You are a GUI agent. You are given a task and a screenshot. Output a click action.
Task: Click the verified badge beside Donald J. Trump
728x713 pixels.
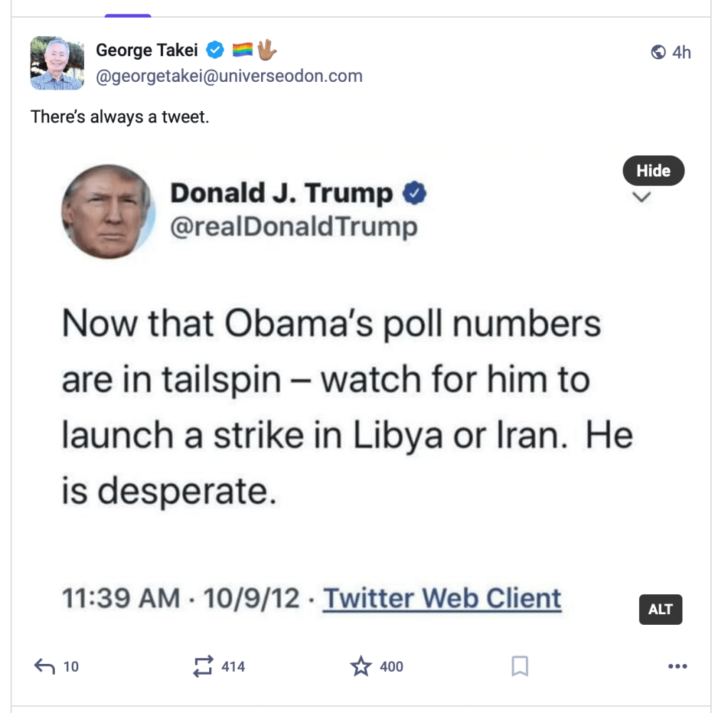[415, 194]
